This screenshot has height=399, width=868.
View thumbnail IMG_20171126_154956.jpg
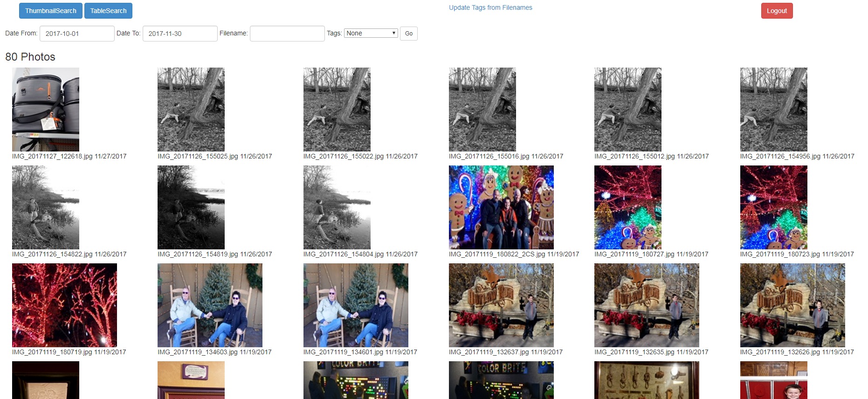point(773,109)
